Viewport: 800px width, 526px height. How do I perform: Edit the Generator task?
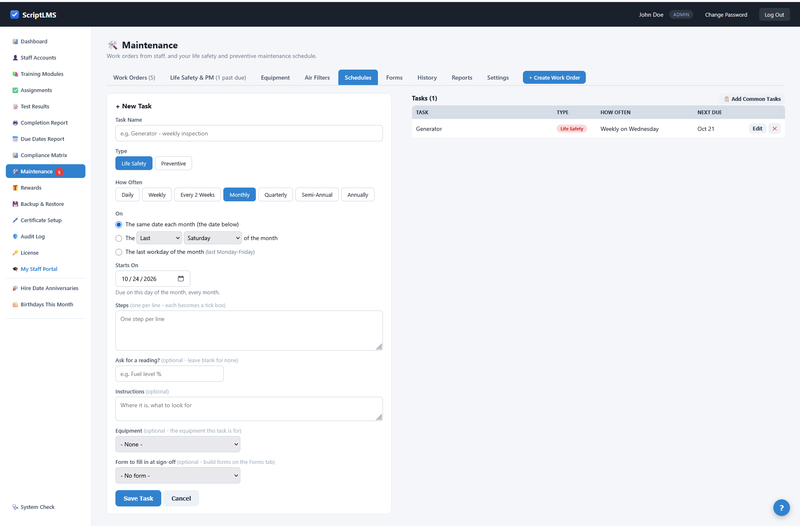coord(758,129)
